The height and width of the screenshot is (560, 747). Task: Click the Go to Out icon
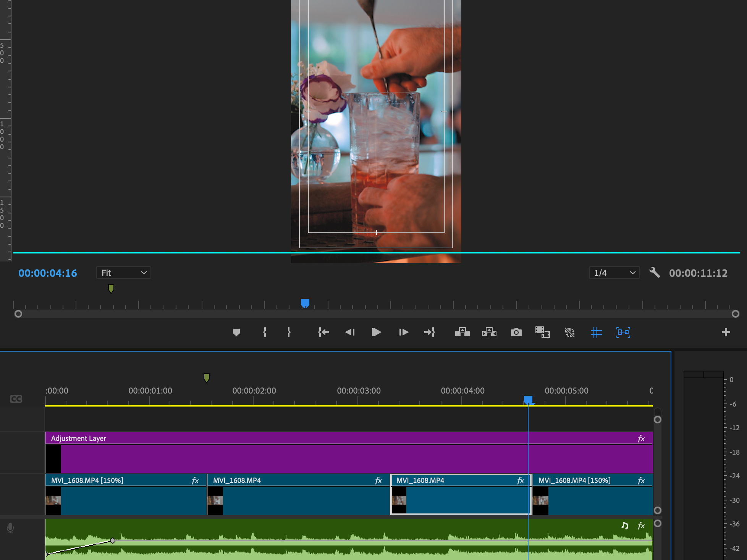(x=430, y=332)
